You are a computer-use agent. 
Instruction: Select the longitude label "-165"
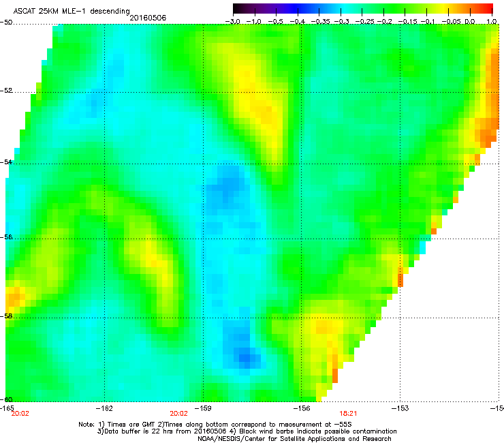pyautogui.click(x=7, y=408)
